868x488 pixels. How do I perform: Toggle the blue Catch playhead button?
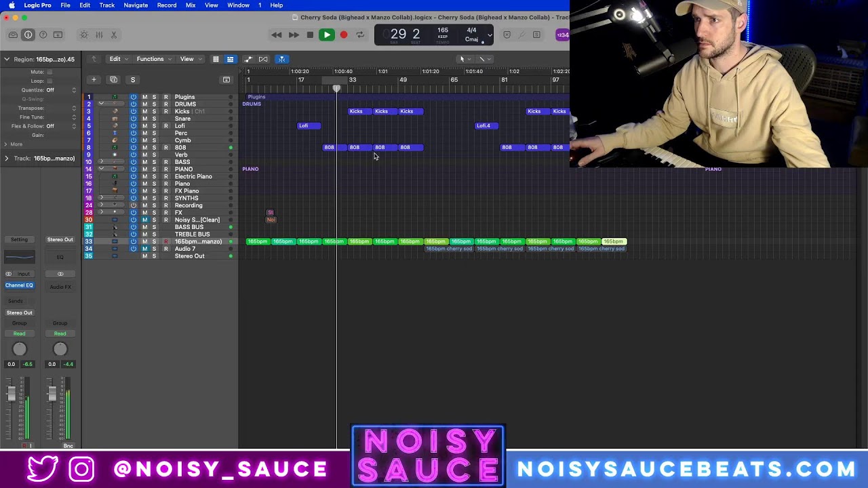coord(281,59)
